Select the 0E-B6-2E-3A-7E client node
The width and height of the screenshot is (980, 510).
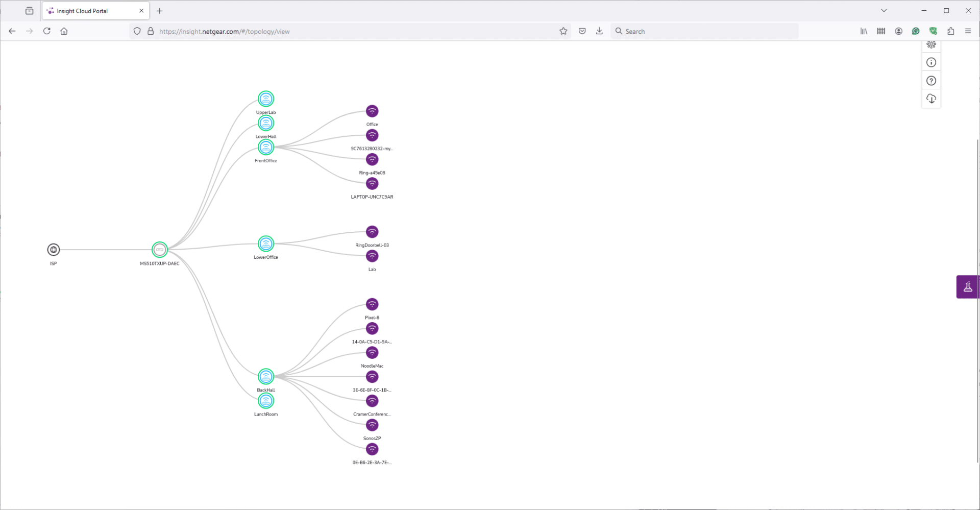pyautogui.click(x=372, y=449)
